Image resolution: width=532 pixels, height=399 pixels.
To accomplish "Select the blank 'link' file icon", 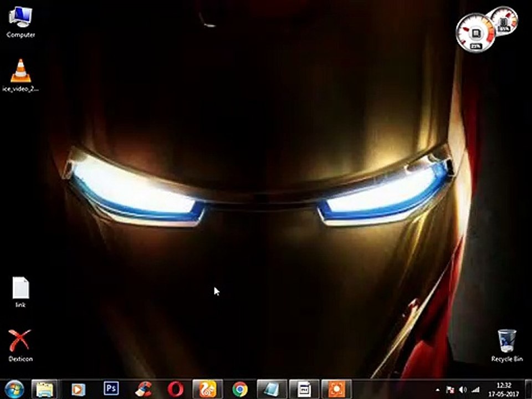I will (x=21, y=292).
